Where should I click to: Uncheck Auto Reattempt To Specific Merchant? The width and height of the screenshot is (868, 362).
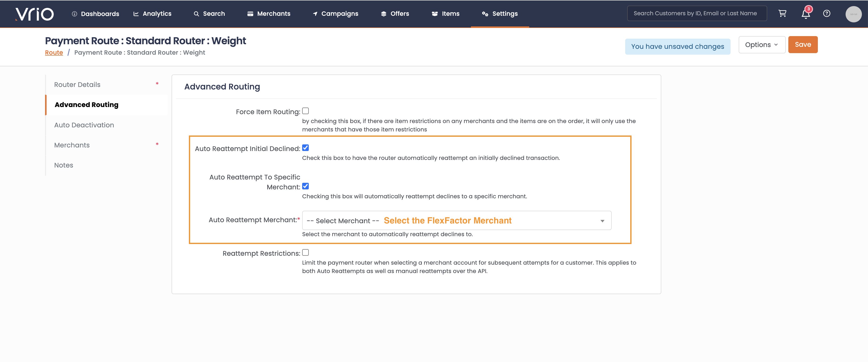tap(305, 186)
